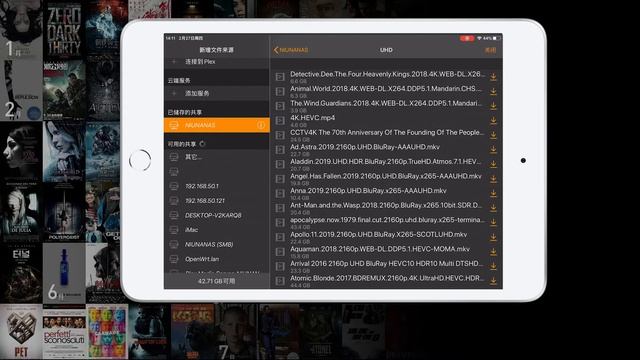
Task: Download the Arrival 2016 file
Action: click(x=493, y=266)
